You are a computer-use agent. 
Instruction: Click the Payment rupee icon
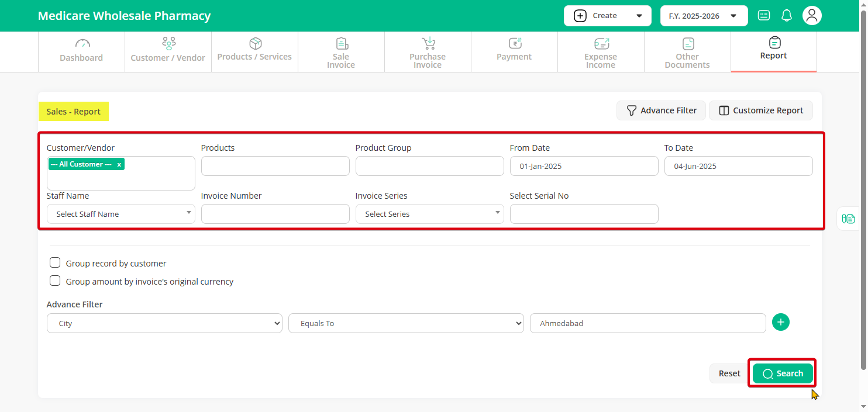click(x=515, y=43)
